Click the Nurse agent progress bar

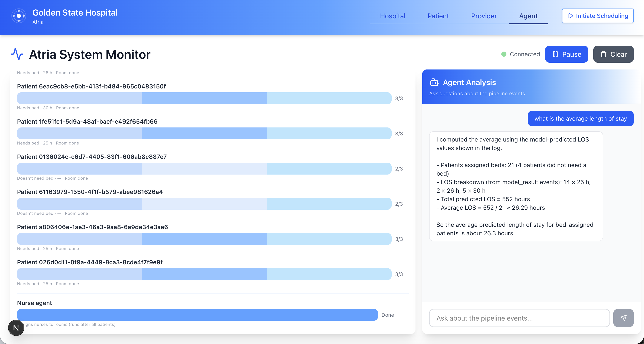click(197, 315)
